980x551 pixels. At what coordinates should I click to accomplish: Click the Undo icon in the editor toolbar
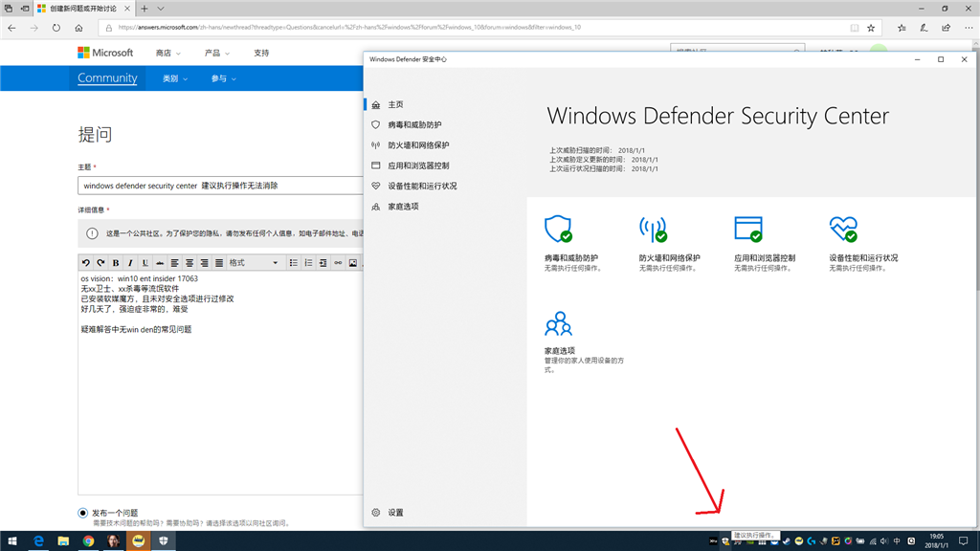(85, 263)
